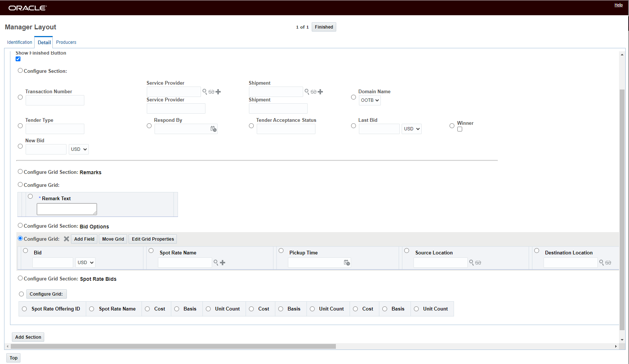Click the Remark Text textarea
The width and height of the screenshot is (629, 364).
(x=67, y=209)
